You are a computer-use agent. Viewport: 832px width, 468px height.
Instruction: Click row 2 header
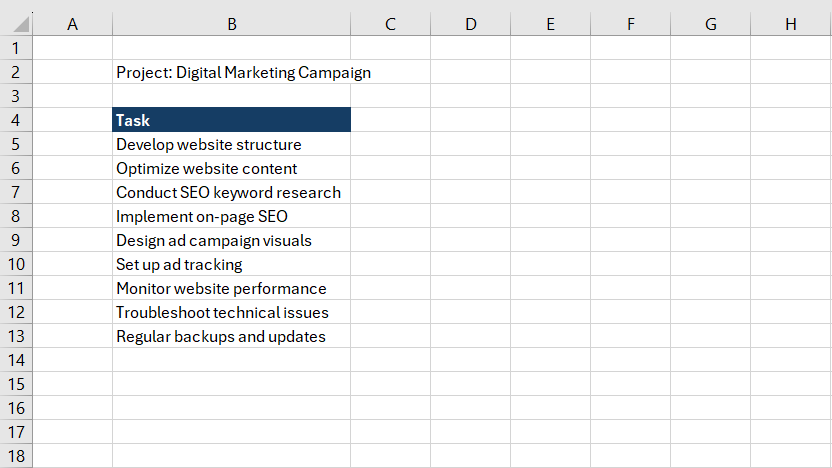coord(16,72)
